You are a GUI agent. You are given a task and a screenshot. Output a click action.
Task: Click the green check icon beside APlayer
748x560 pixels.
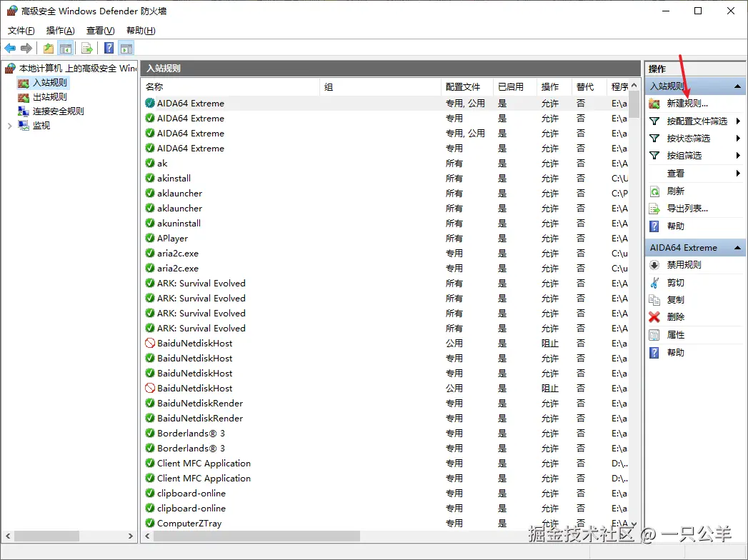pos(150,238)
